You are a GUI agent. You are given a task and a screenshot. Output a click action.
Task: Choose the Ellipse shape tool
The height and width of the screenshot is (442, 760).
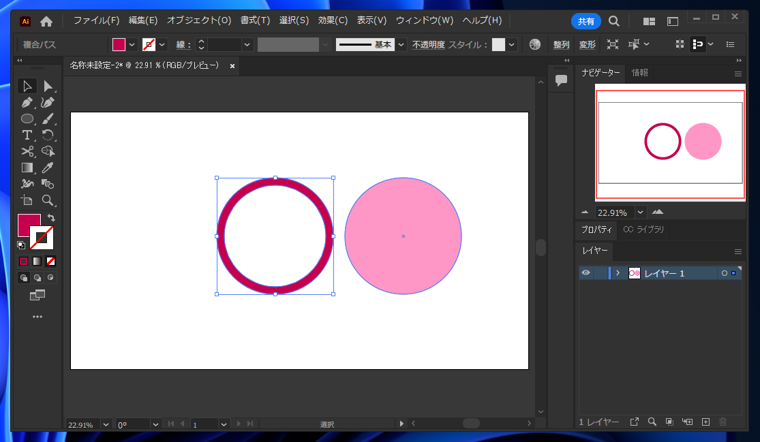click(x=27, y=119)
